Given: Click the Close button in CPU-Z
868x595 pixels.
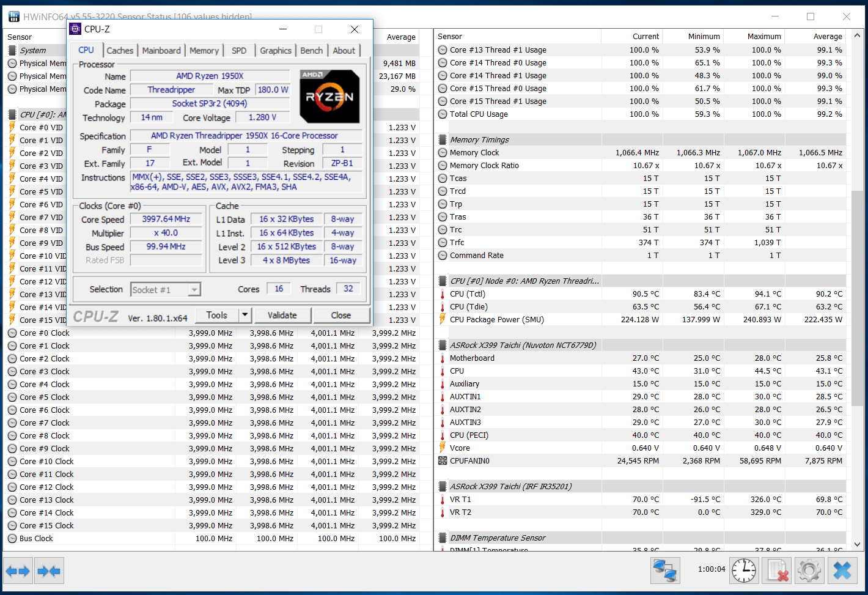Looking at the screenshot, I should [341, 315].
